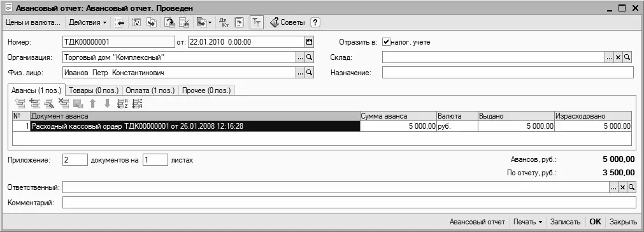Click the Валюта cell 'руб.'

coord(457,126)
